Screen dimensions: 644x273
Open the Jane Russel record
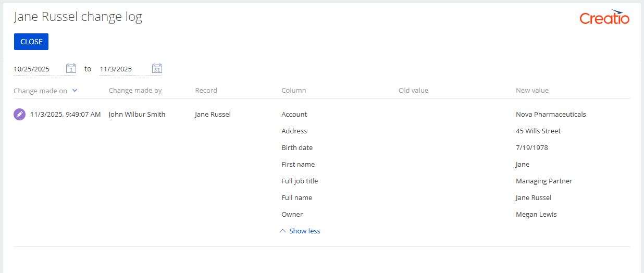[213, 114]
